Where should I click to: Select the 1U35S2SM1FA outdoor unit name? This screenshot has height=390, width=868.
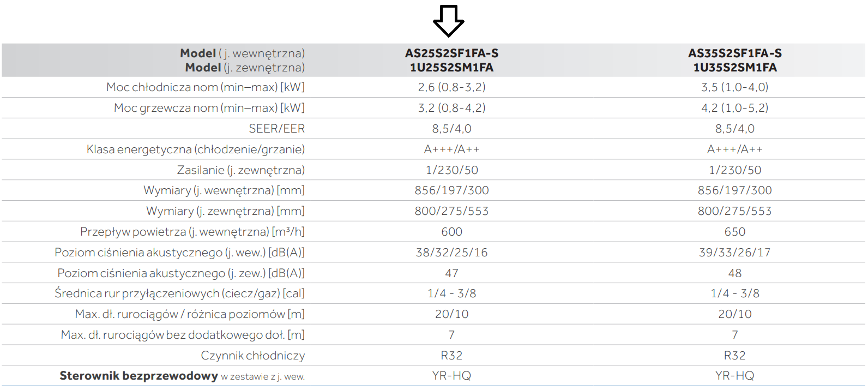734,68
